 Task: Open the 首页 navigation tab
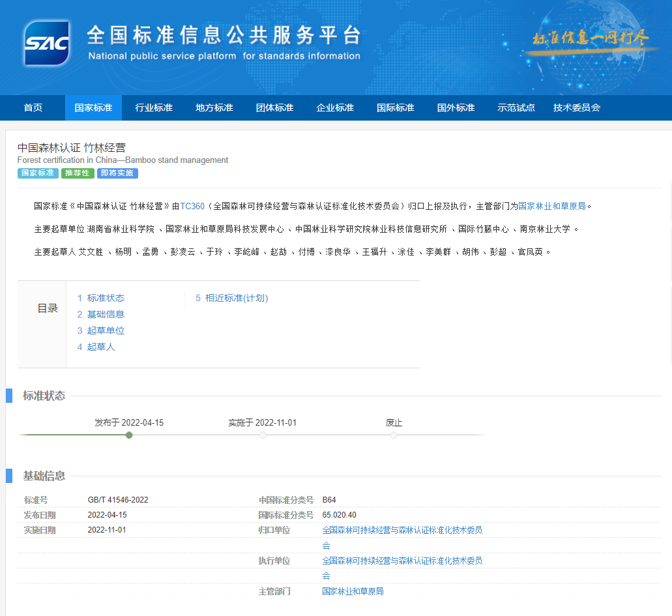[33, 108]
